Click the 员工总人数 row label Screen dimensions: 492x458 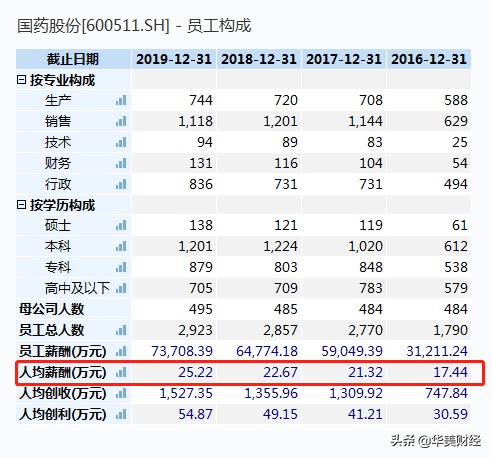[51, 330]
